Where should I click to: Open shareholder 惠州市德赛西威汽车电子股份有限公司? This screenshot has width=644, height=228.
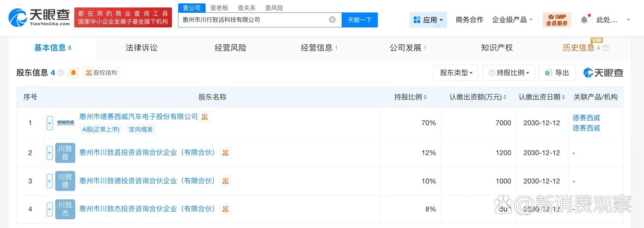pos(138,117)
